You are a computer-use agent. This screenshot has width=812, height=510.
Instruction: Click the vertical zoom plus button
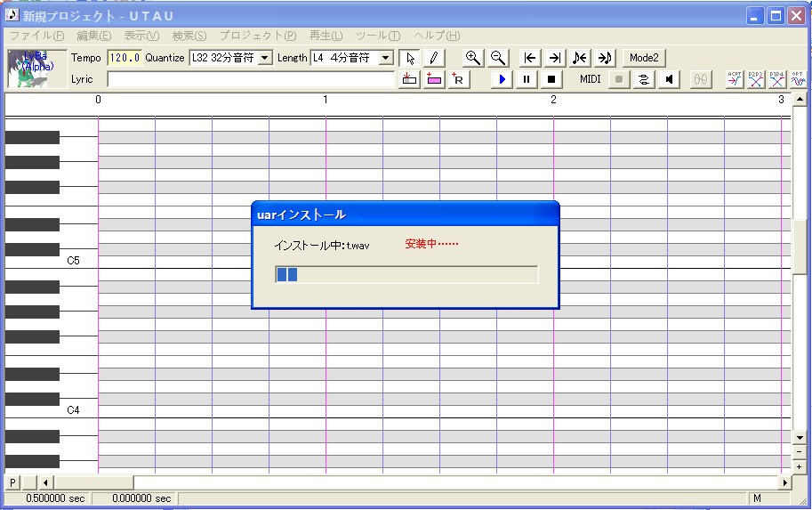click(800, 466)
